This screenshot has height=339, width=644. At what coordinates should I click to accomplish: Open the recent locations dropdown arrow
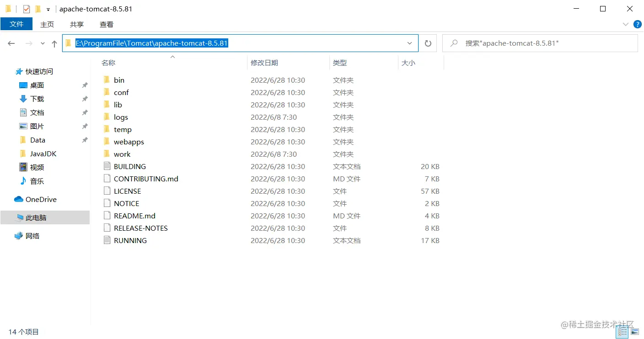(43, 43)
